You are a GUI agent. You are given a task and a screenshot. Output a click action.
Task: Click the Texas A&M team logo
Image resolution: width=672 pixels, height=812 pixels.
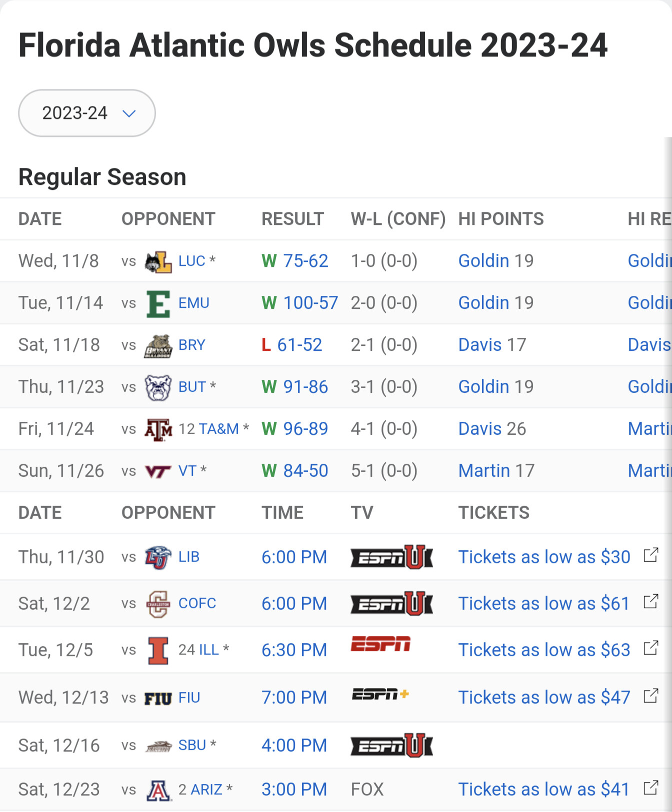coord(158,429)
